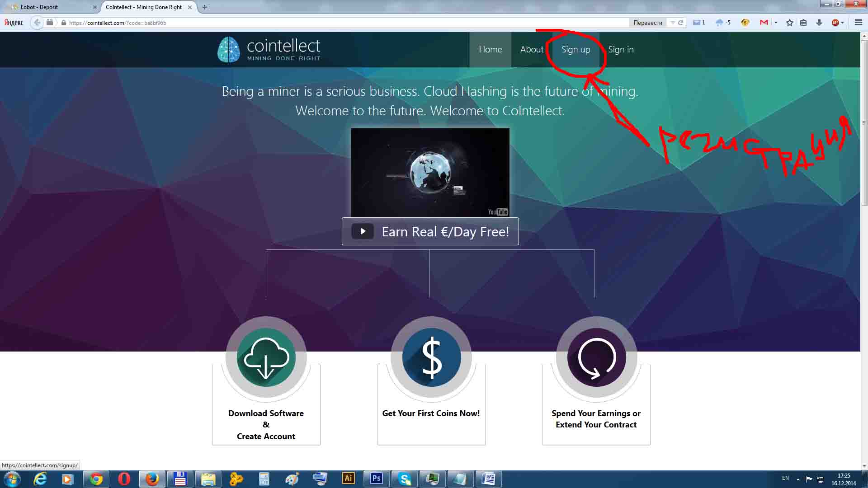Open the downloads arrow panel
Viewport: 868px width, 488px height.
(819, 23)
